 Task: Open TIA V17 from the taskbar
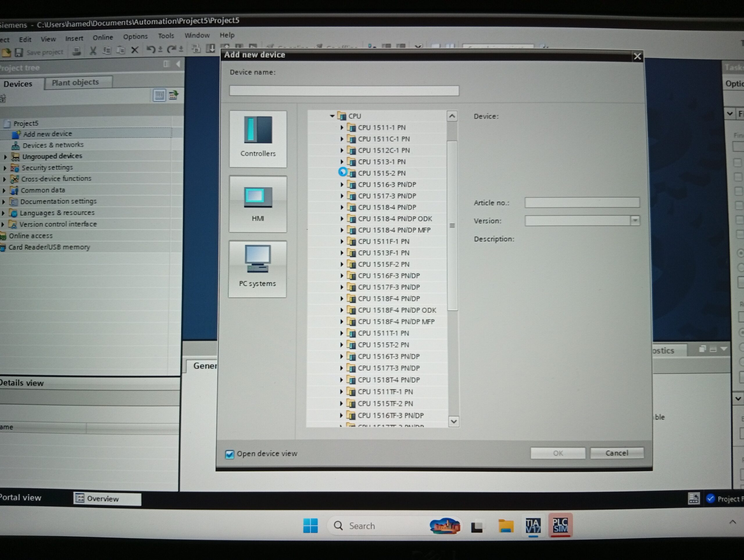tap(533, 525)
